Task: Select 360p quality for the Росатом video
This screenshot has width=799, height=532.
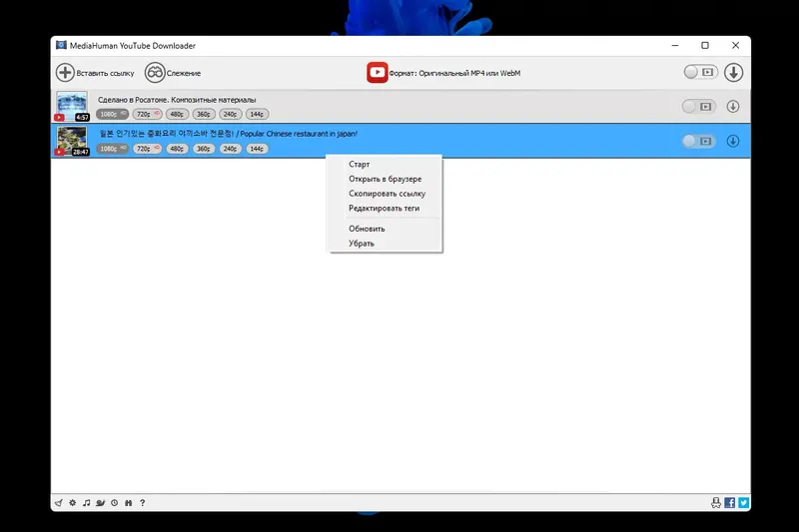Action: click(204, 114)
